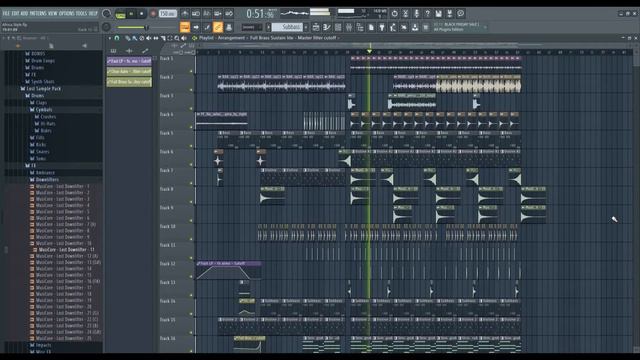
Task: Select the playlist draw pencil tool
Action: point(127,38)
